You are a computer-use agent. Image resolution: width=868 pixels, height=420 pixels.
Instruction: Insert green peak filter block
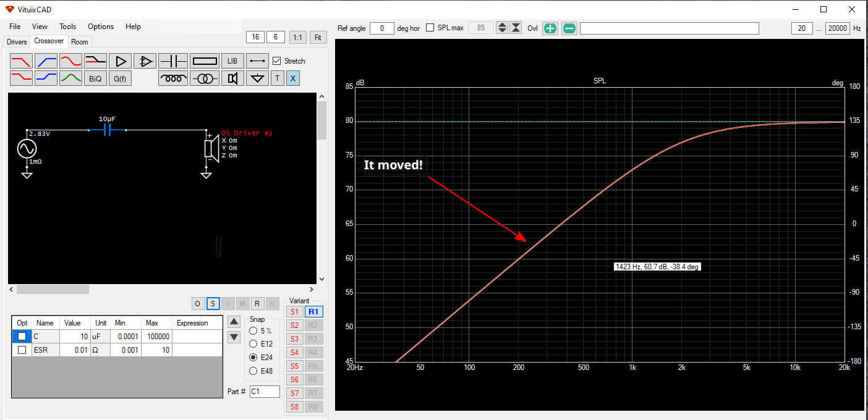(71, 78)
